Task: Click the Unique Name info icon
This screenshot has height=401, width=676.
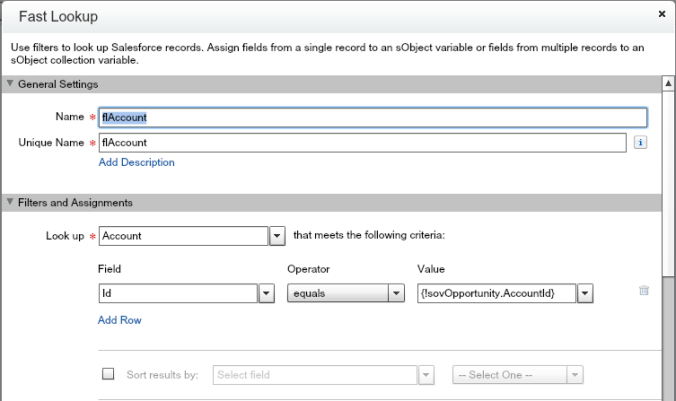Action: click(x=640, y=142)
